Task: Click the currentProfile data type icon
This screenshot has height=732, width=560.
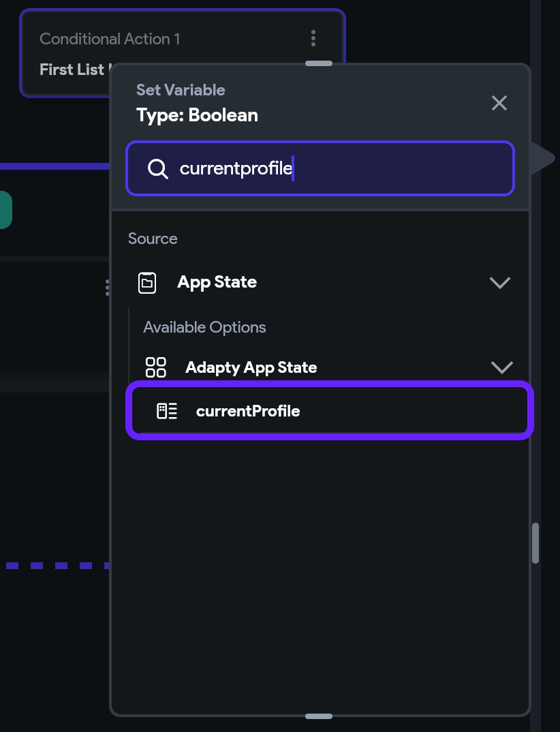Action: 167,411
